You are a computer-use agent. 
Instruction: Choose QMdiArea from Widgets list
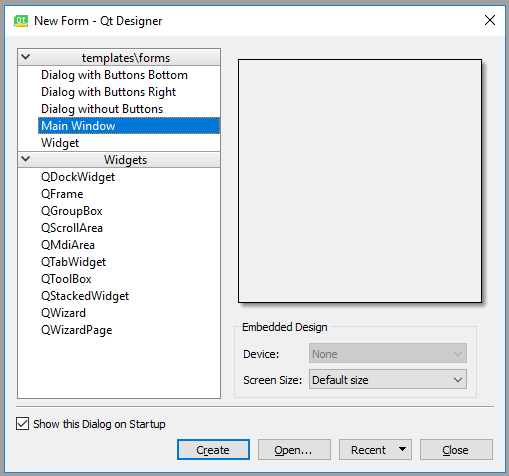coord(68,245)
